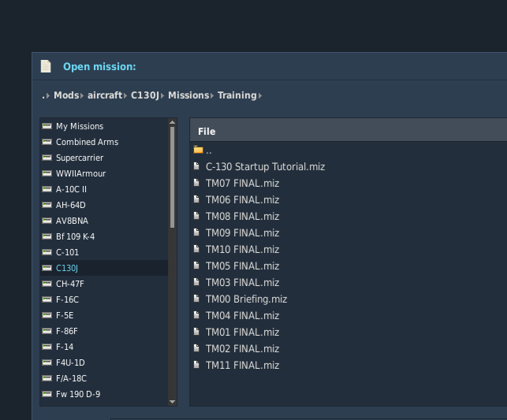Click the drive icon beside Combined Arms

47,142
